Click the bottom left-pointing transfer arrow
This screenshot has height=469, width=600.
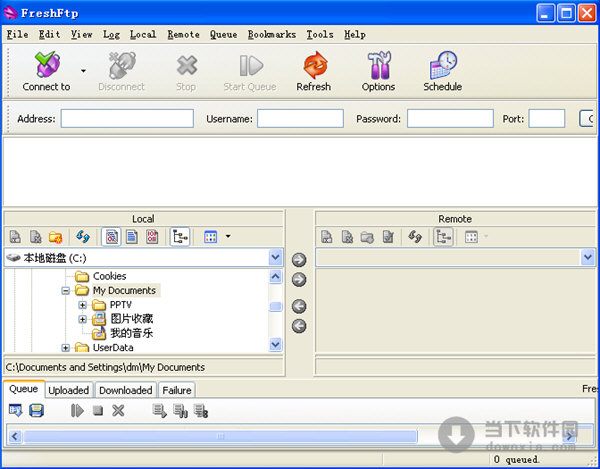click(299, 326)
